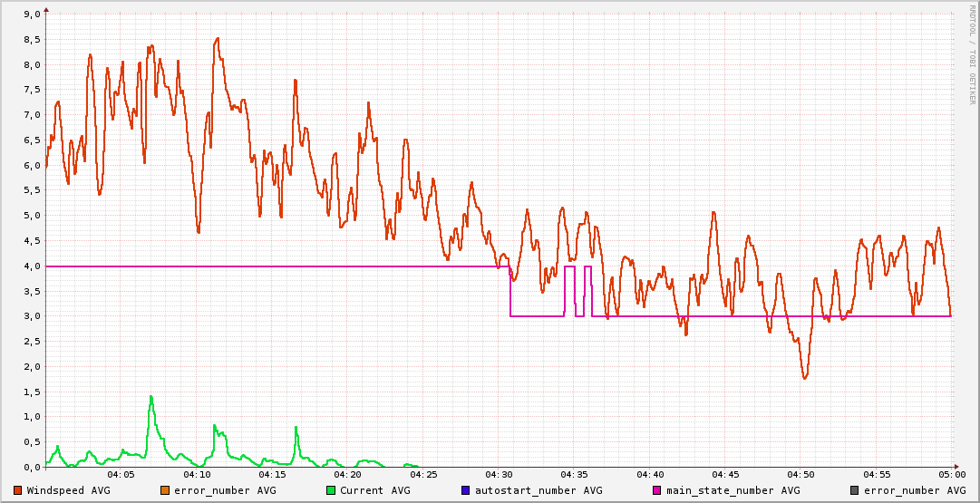
Task: Click the 0,0 origin label on y-axis
Action: (30, 467)
